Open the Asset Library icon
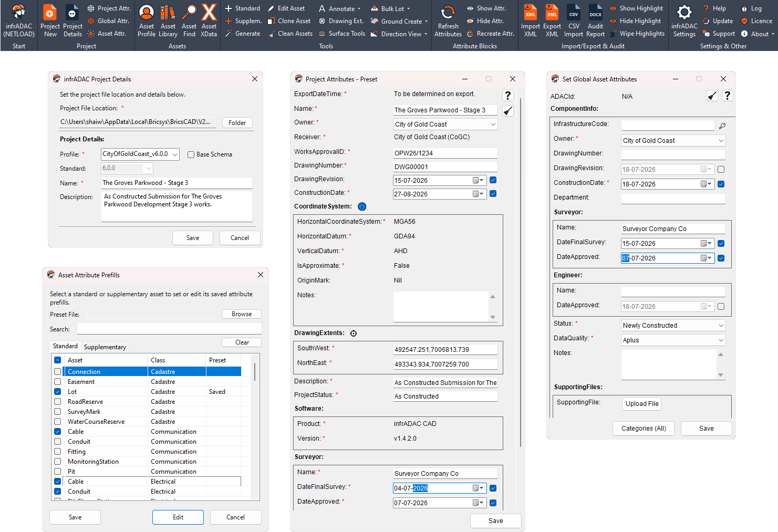 (168, 21)
